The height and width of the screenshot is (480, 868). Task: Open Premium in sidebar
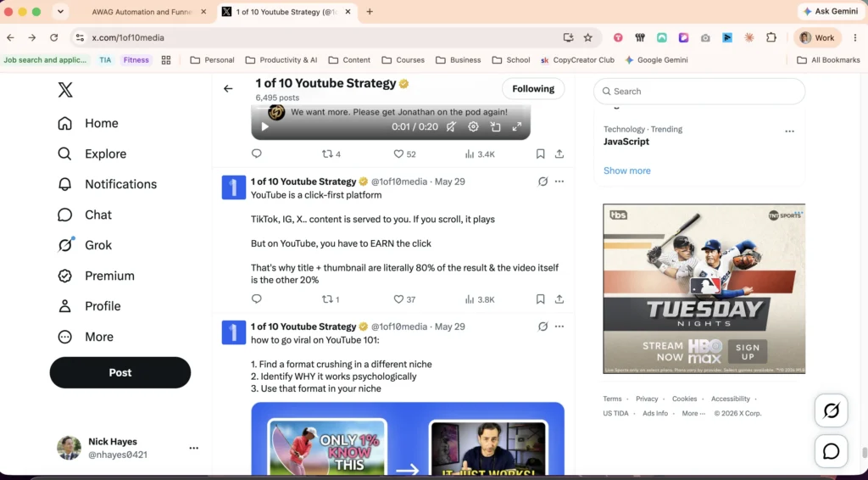[96, 276]
